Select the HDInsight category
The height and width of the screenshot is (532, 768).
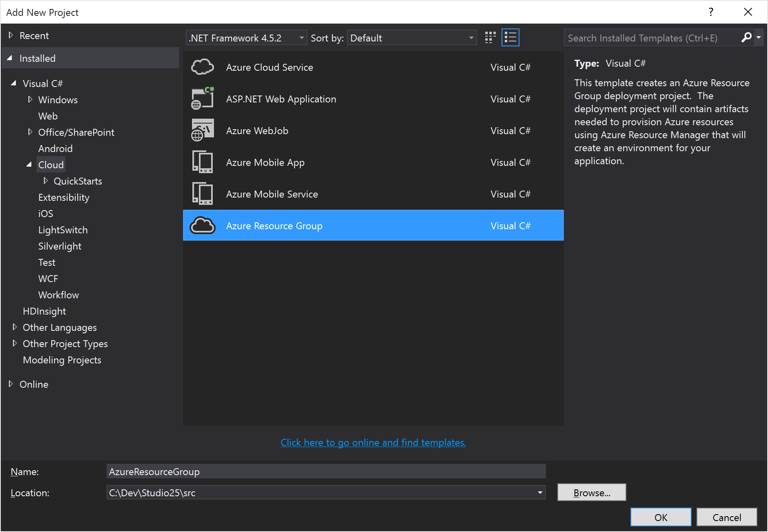point(44,311)
